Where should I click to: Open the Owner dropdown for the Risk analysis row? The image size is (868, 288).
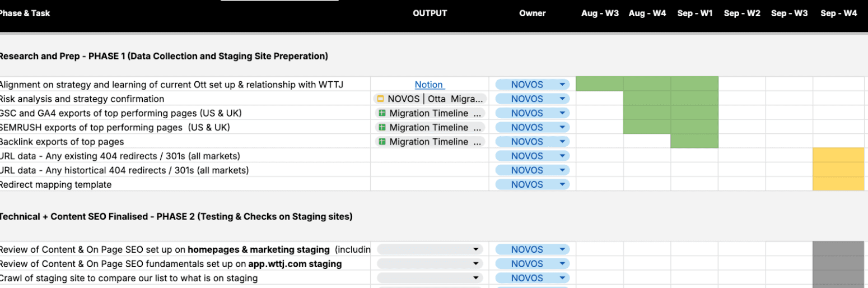click(x=532, y=99)
